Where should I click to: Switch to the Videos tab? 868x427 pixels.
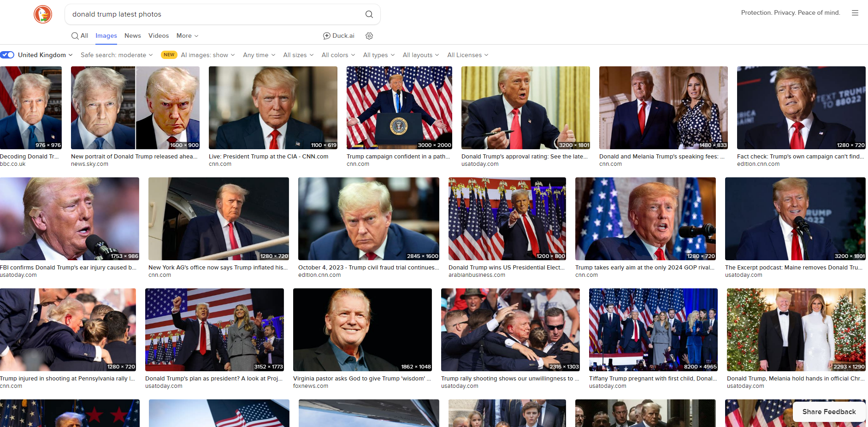point(159,35)
